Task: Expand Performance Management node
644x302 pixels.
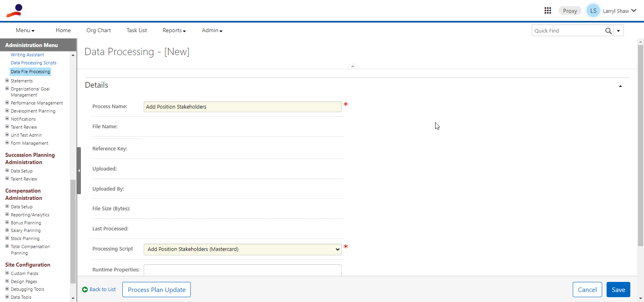Action: (x=7, y=103)
